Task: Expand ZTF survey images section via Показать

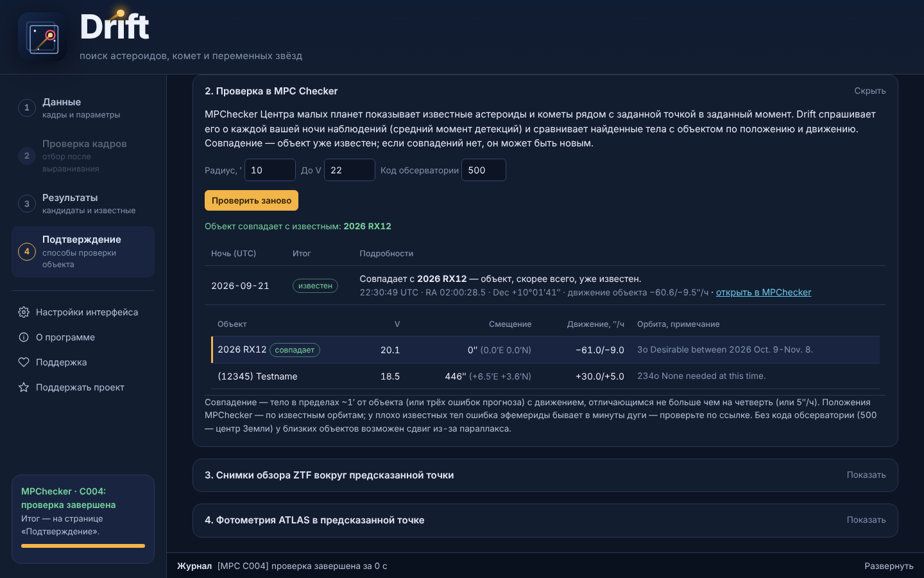Action: (x=866, y=475)
